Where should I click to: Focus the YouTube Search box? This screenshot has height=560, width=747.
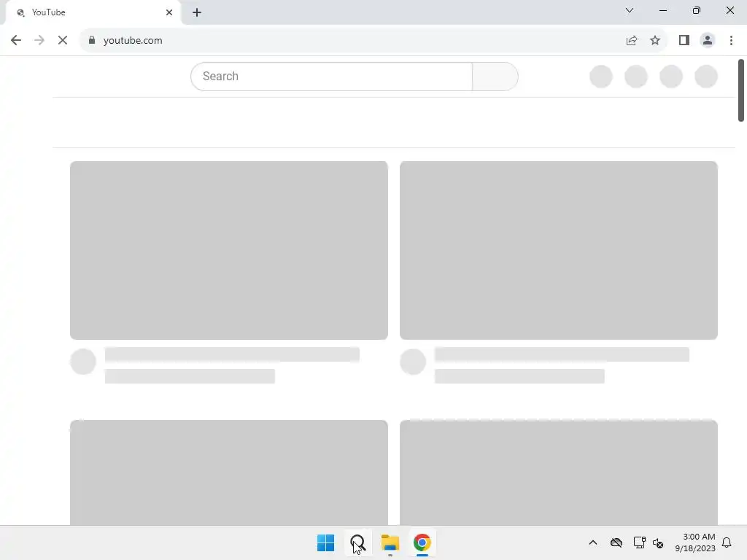coord(332,76)
